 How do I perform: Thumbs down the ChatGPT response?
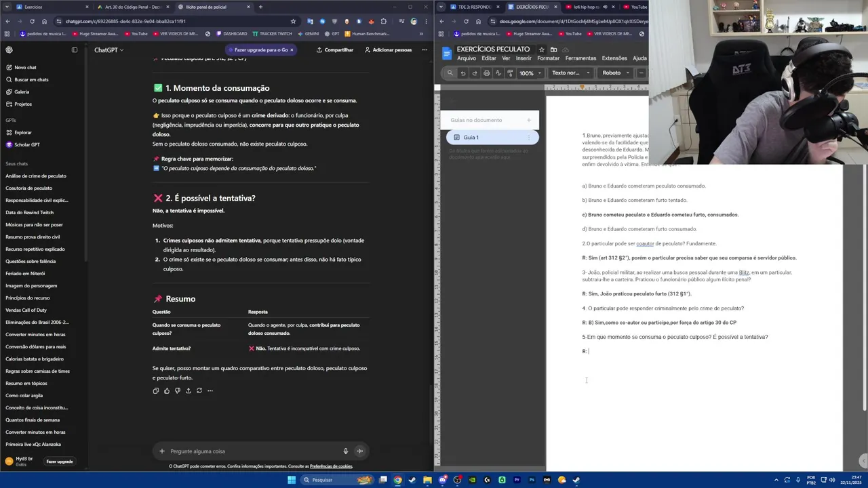coord(178,390)
